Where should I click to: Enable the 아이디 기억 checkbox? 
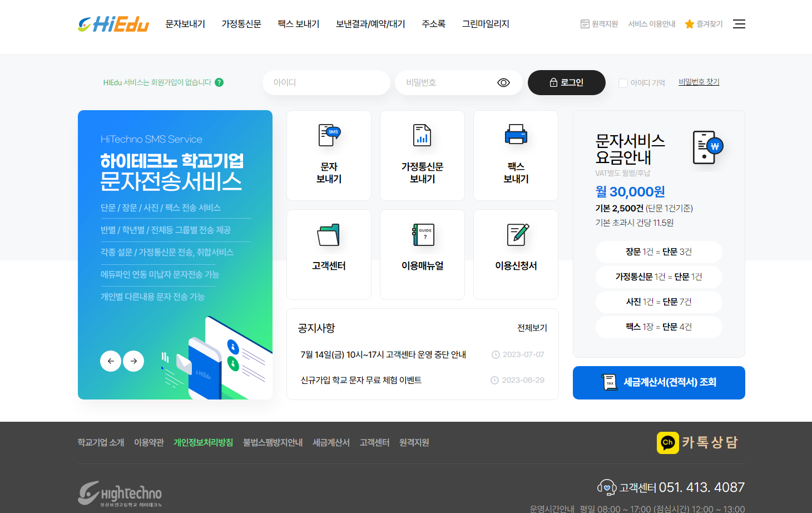[623, 82]
